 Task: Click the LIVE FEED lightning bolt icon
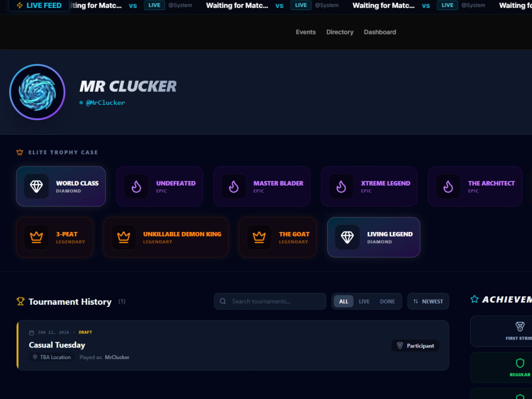point(20,5)
